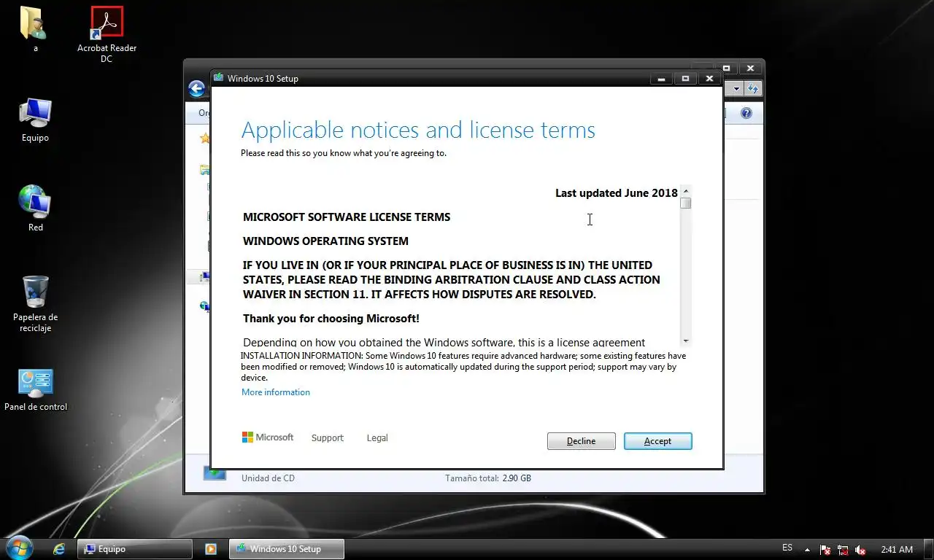Select the Red network desktop icon
Image resolution: width=934 pixels, height=560 pixels.
pos(35,209)
